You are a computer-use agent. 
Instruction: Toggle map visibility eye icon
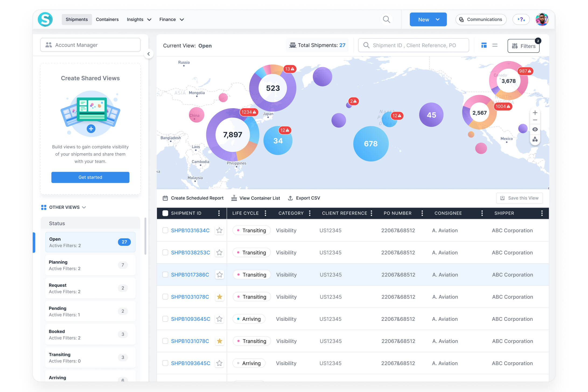tap(535, 129)
